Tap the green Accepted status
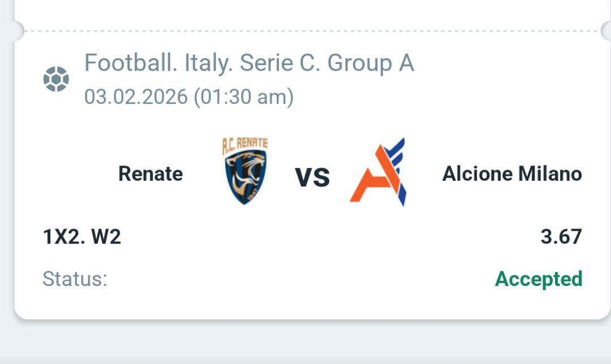 coord(539,279)
